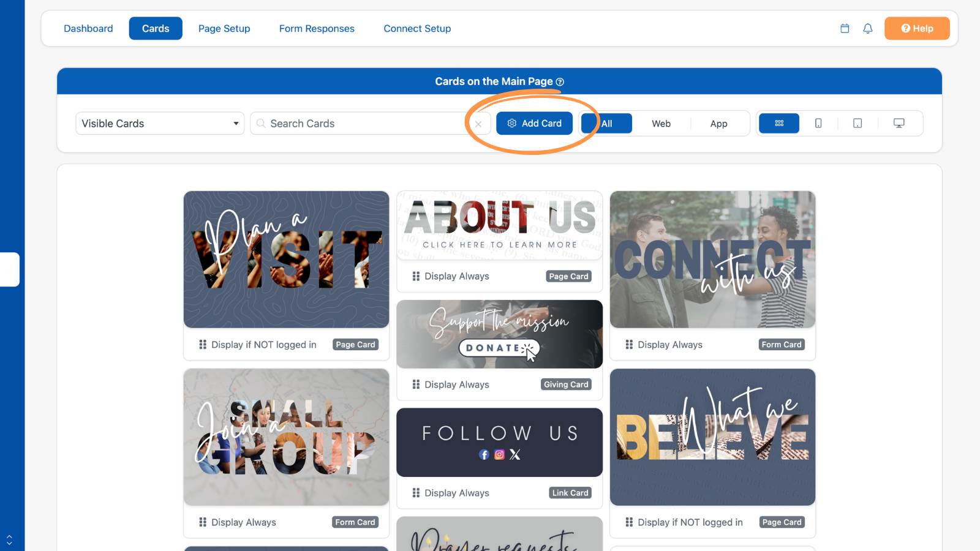Viewport: 980px width, 551px height.
Task: Open the Join a Small Group card
Action: click(286, 437)
